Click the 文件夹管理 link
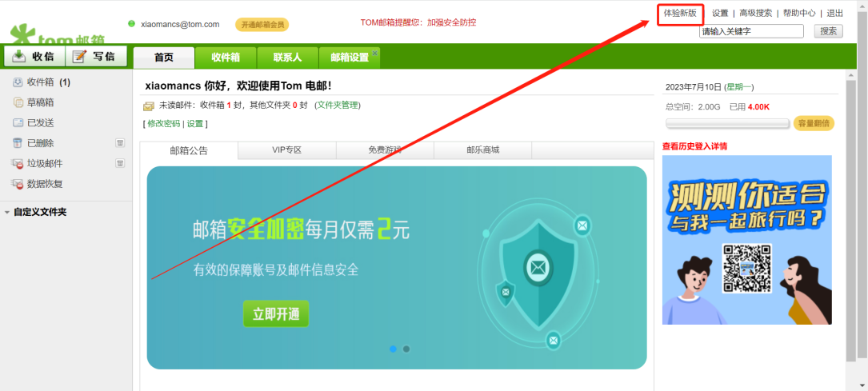 coord(338,105)
